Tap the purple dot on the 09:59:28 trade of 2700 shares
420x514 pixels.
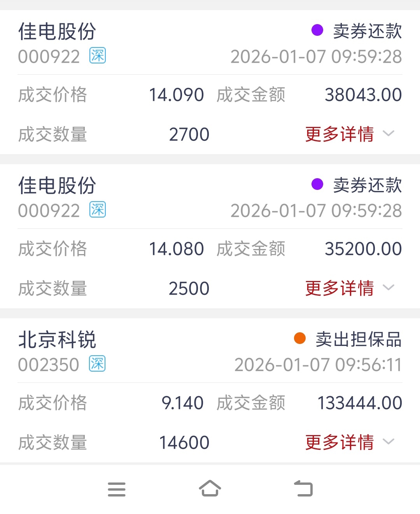point(317,30)
